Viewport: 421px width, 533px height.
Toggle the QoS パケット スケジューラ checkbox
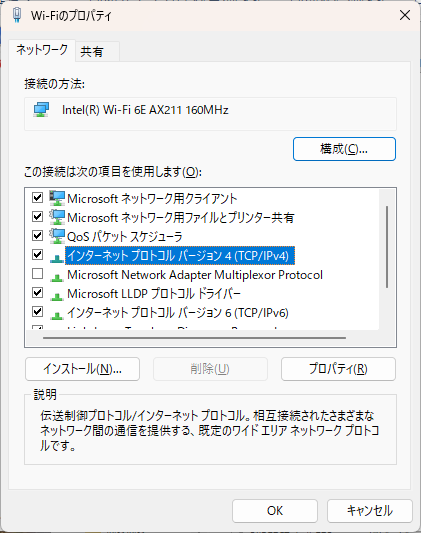tap(37, 236)
